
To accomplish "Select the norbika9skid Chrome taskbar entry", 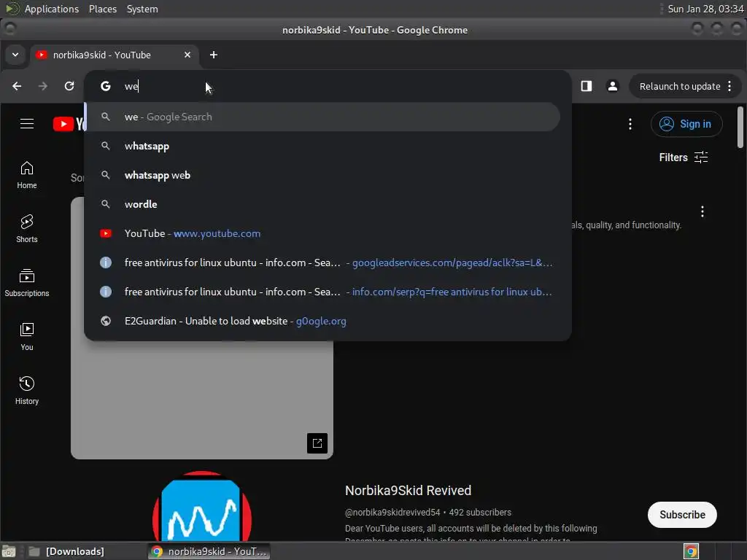I will pyautogui.click(x=209, y=551).
